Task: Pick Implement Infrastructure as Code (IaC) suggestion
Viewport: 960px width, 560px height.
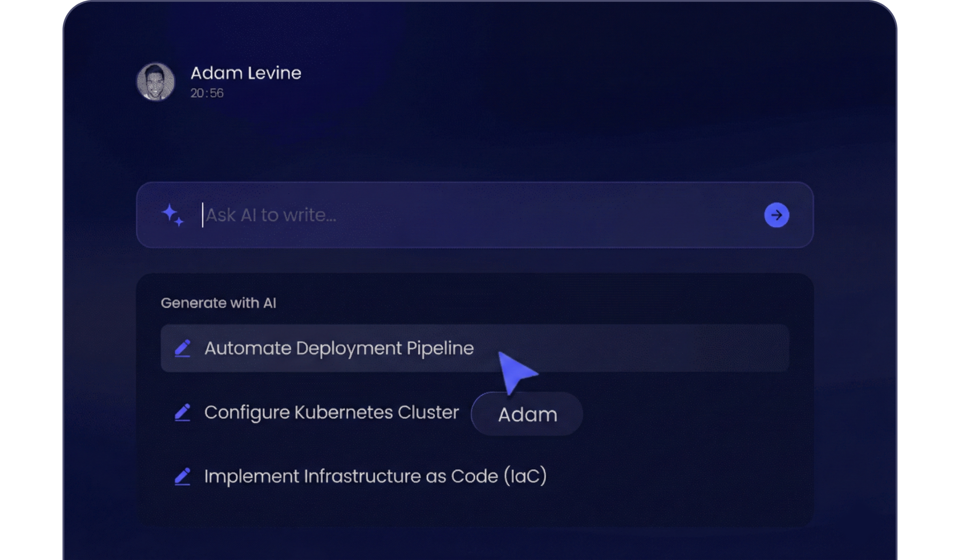Action: coord(375,476)
